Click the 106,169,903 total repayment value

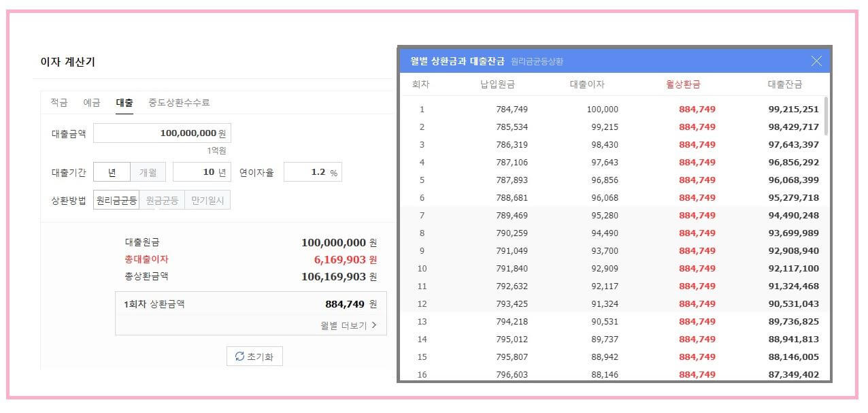[334, 276]
